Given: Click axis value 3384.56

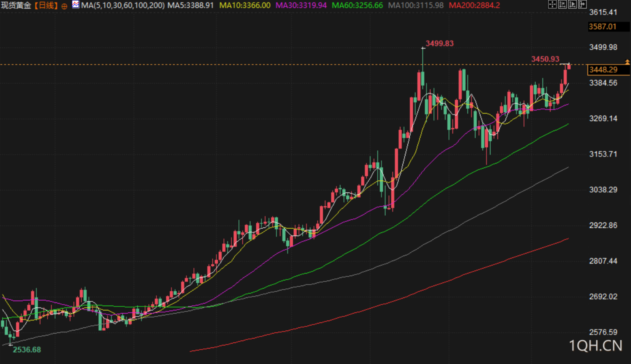Looking at the screenshot, I should pyautogui.click(x=603, y=82).
